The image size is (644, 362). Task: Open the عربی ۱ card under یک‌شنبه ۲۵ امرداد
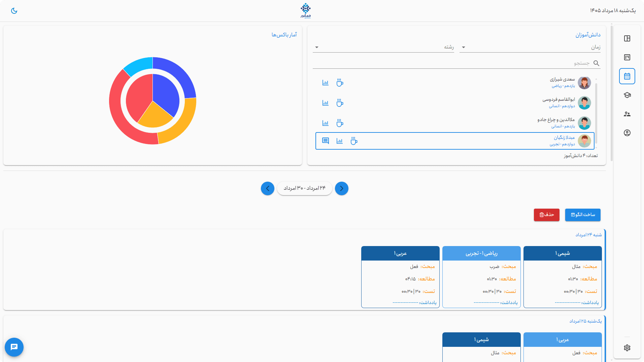[x=563, y=347]
